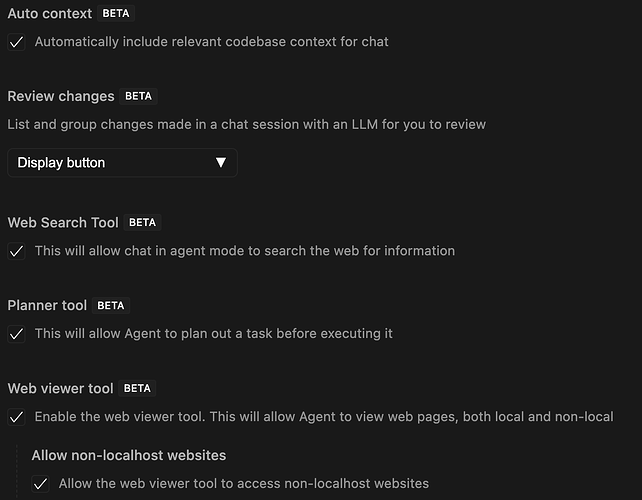Click the BETA badge next to Planner tool

coord(111,306)
